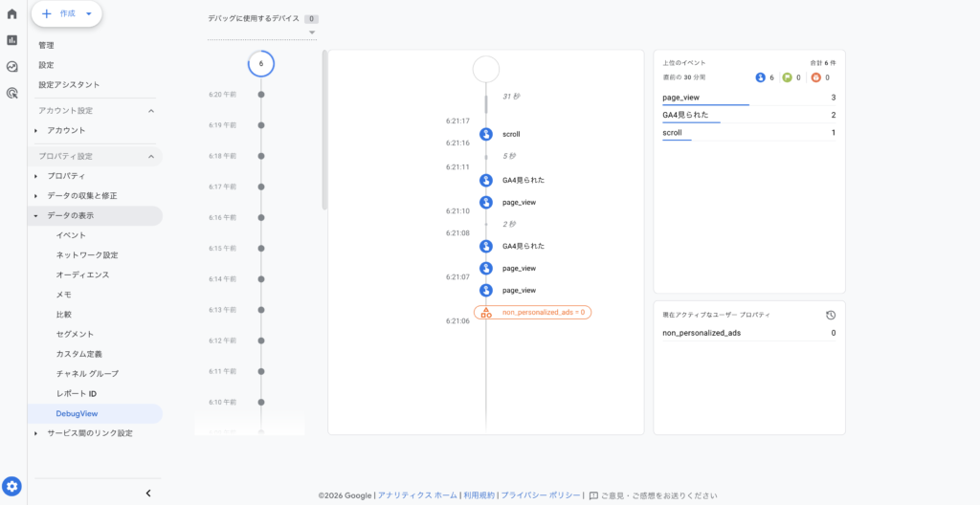Screen dimensions: 980x505
Task: Collapse the データの表示 tree item
Action: [x=35, y=215]
